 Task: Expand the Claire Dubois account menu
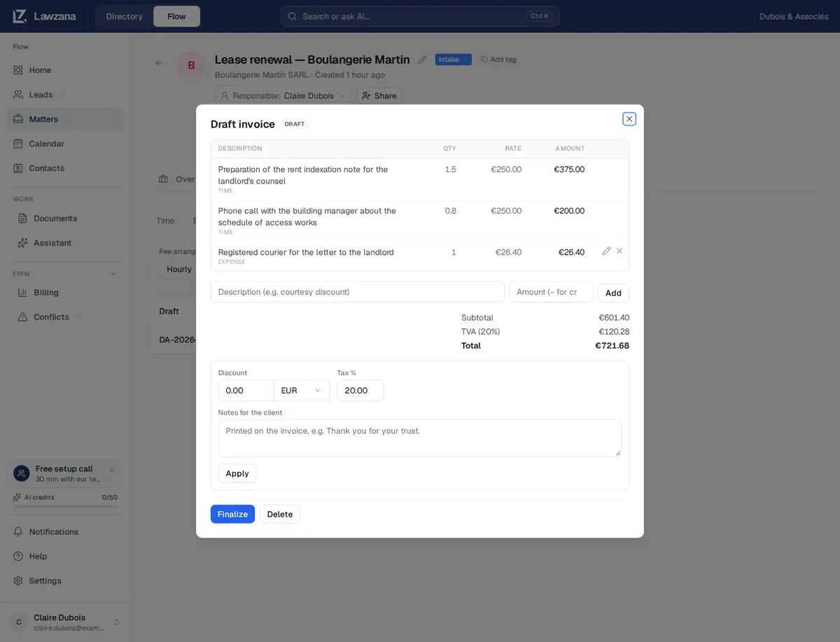click(64, 622)
